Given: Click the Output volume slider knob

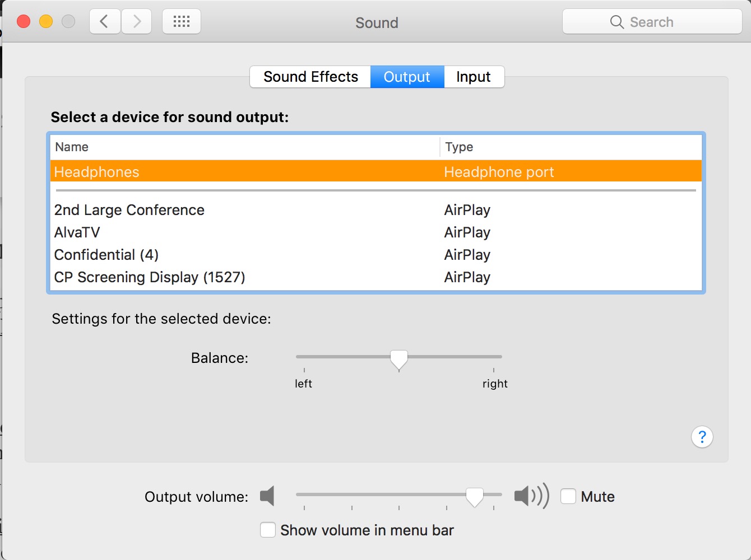Looking at the screenshot, I should click(x=475, y=496).
